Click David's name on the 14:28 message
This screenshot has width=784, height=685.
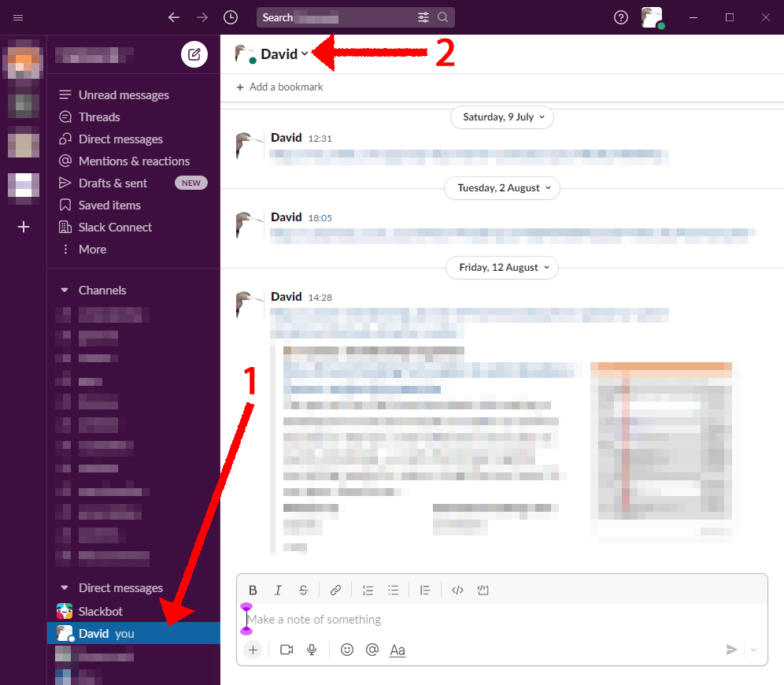287,297
